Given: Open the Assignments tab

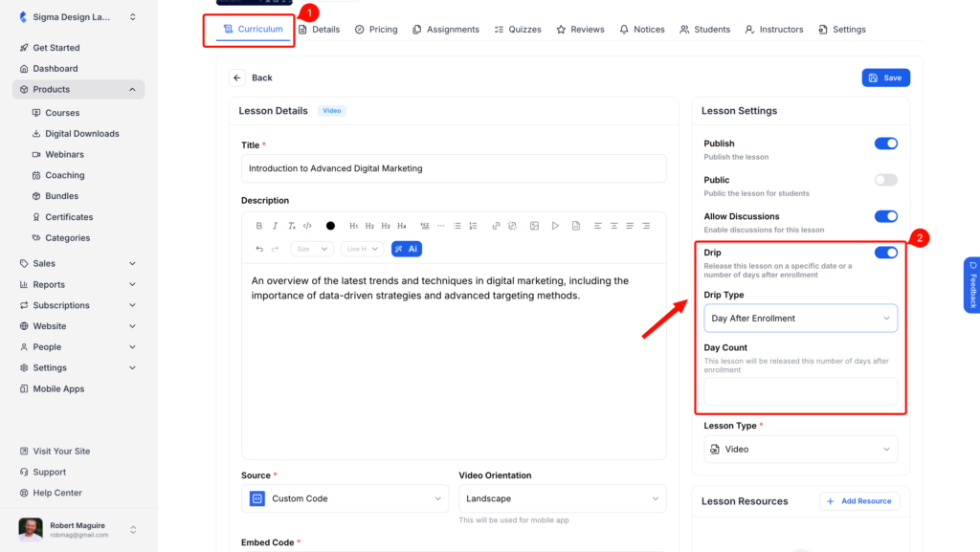Looking at the screenshot, I should point(446,30).
